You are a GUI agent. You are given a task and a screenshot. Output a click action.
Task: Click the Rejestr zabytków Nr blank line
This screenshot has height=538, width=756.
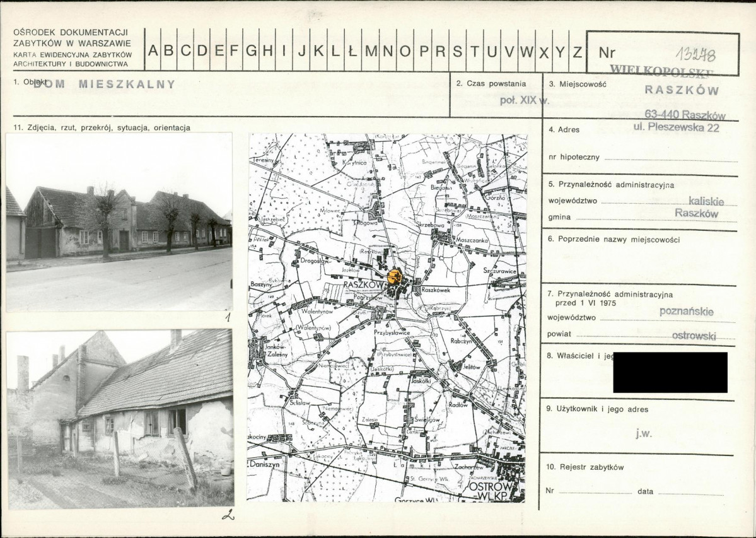pos(595,492)
